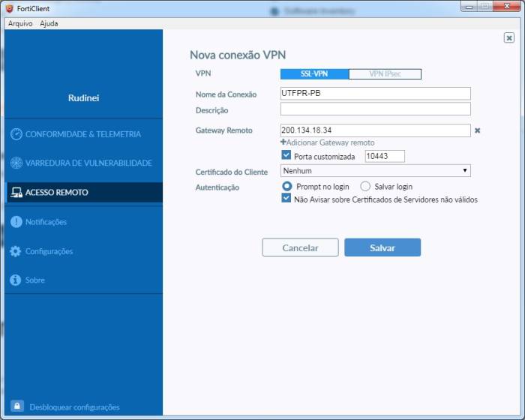Click the Conformidade & Telemetria gauge icon

[x=16, y=134]
